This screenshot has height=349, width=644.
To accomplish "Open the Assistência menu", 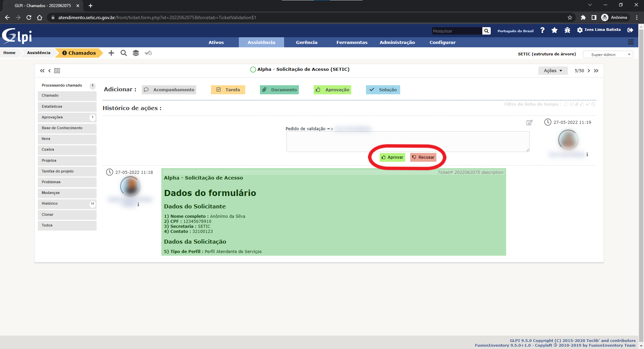I will pos(261,42).
